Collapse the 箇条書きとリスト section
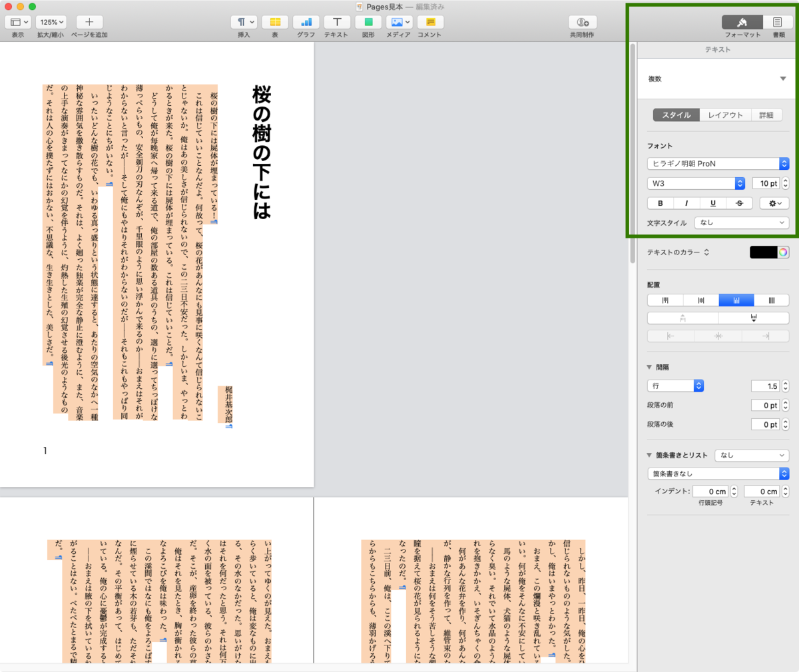Image resolution: width=799 pixels, height=672 pixels. pos(649,455)
